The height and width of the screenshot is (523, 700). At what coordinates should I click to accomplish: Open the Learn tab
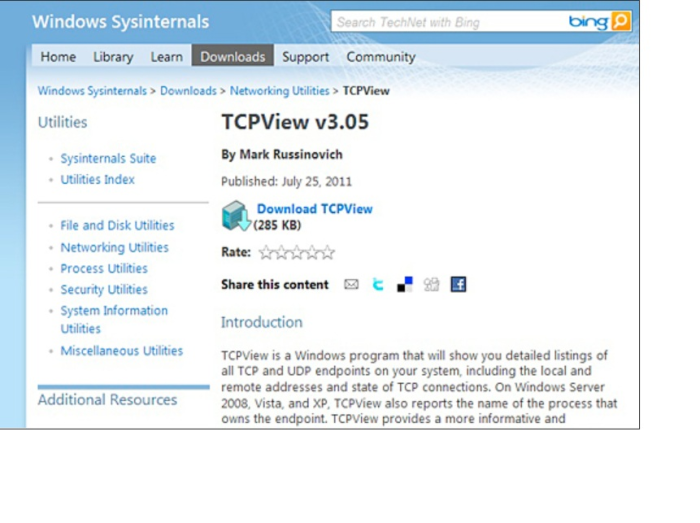pyautogui.click(x=167, y=57)
